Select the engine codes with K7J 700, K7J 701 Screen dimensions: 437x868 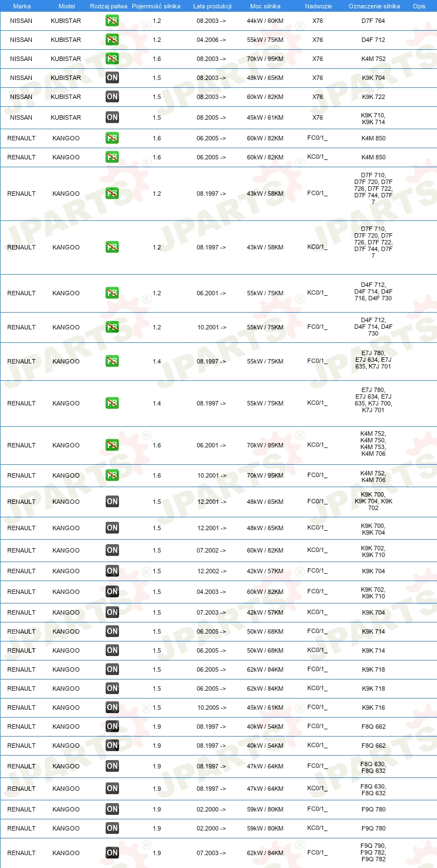point(373,400)
